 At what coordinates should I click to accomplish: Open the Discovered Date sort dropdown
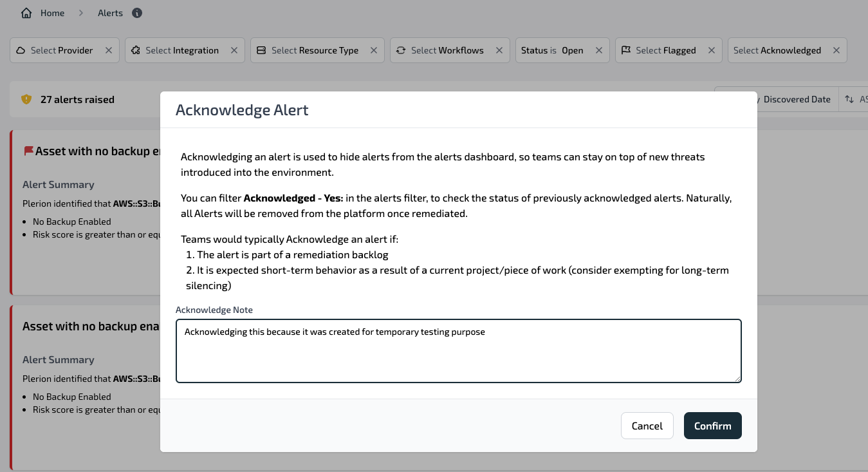[797, 99]
